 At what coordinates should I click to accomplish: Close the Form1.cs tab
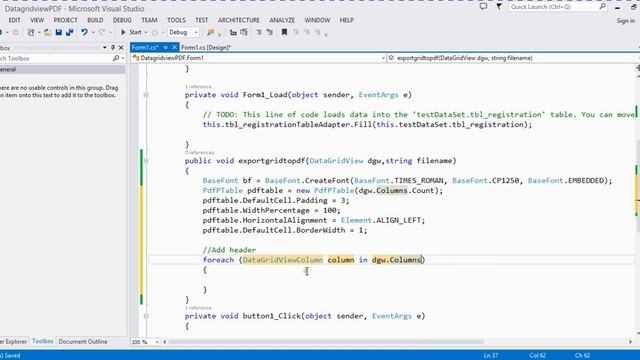tap(174, 47)
